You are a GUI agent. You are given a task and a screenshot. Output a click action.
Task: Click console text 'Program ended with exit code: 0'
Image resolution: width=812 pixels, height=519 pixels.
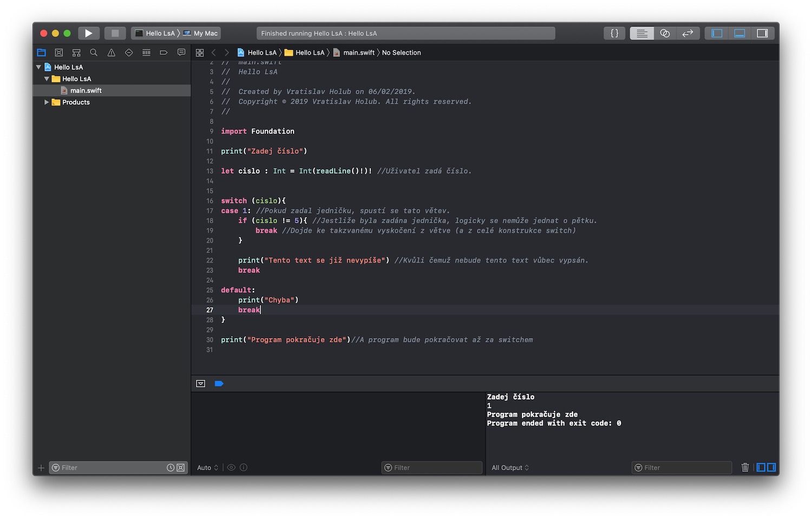554,423
